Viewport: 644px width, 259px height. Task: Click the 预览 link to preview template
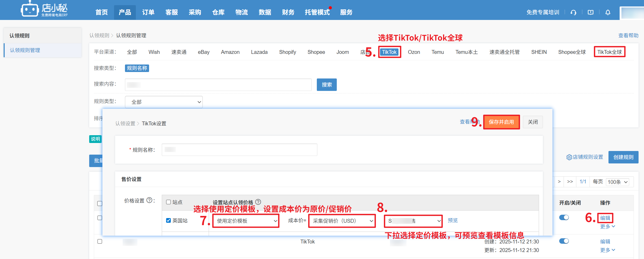click(453, 220)
